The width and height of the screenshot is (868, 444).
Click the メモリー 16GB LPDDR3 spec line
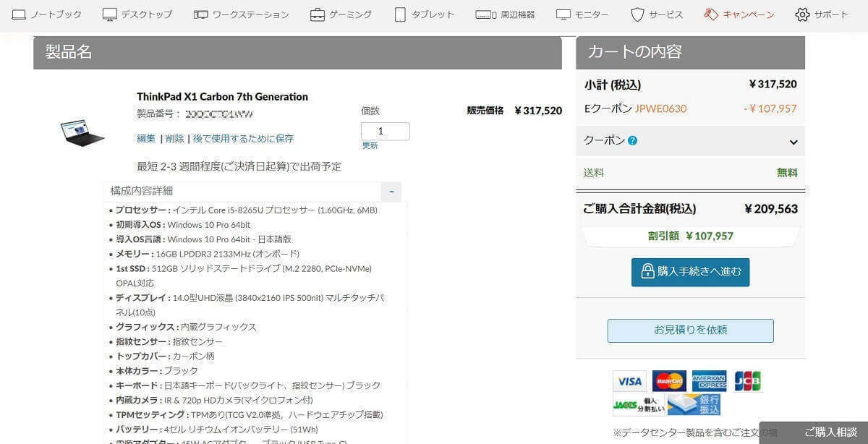point(207,254)
